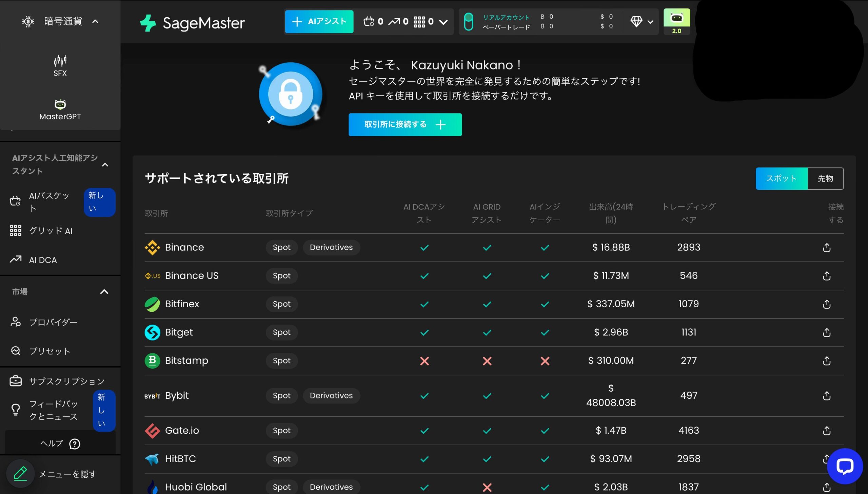
Task: Open MasterGPT robot icon in sidebar
Action: pyautogui.click(x=60, y=104)
